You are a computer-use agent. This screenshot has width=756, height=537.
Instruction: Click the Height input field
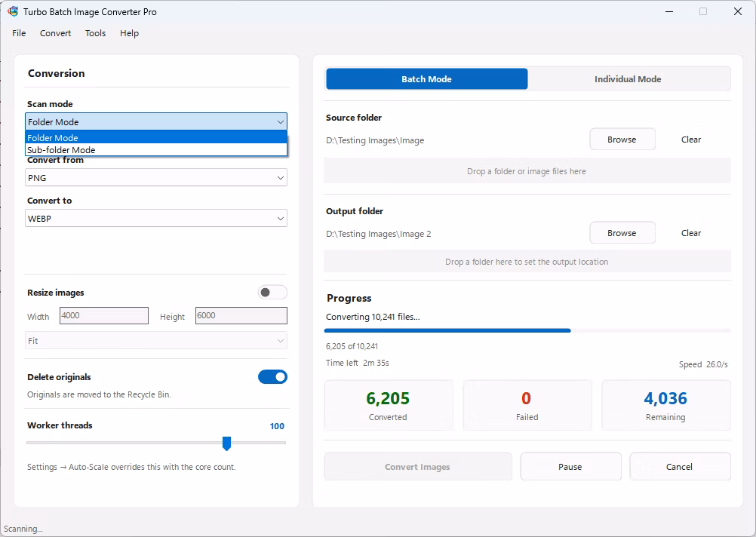pos(241,316)
